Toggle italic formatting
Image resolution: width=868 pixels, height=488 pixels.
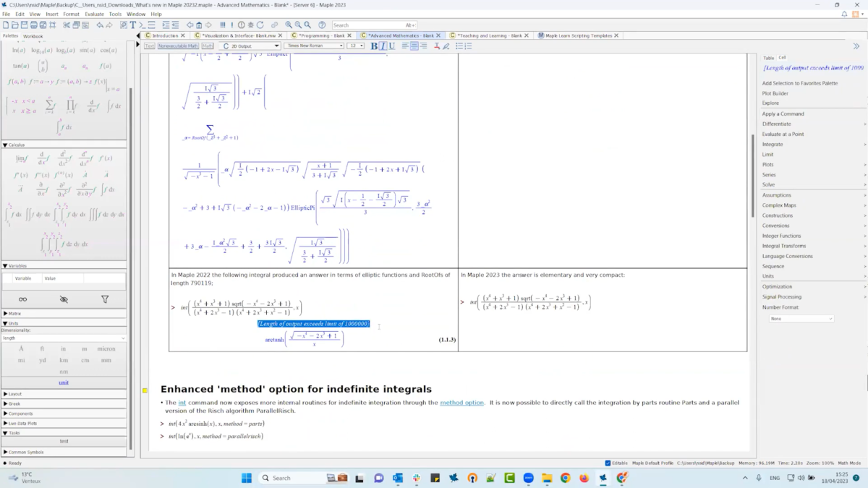pyautogui.click(x=383, y=46)
